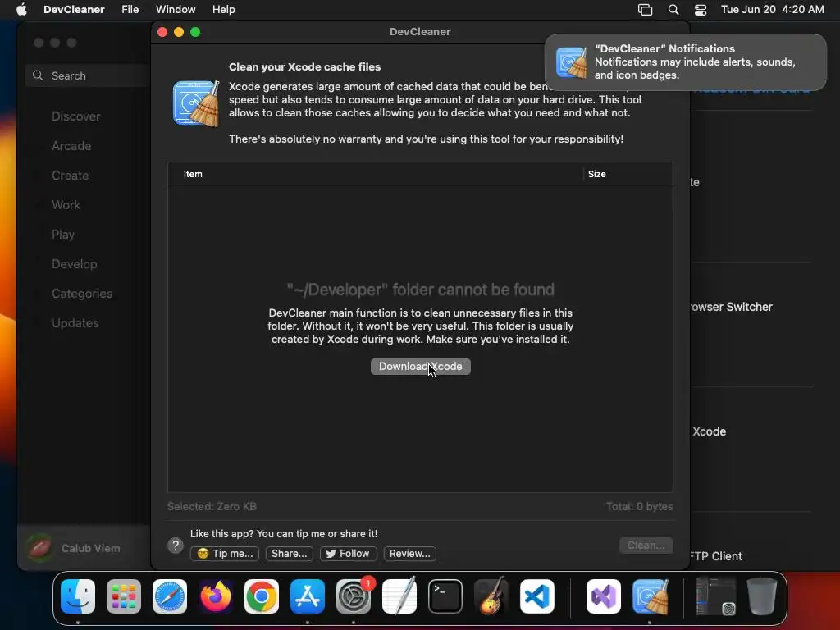Open Visual Studio from the Dock
This screenshot has height=630, width=840.
(x=604, y=596)
